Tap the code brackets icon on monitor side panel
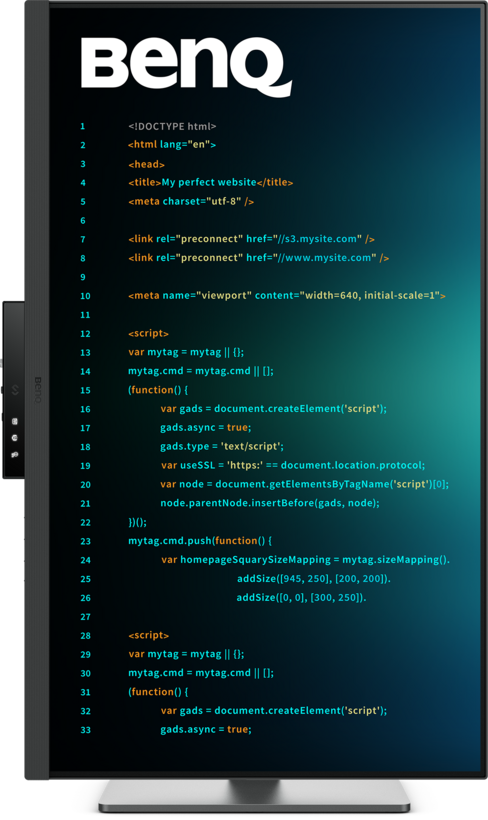488x820 pixels. tap(15, 390)
